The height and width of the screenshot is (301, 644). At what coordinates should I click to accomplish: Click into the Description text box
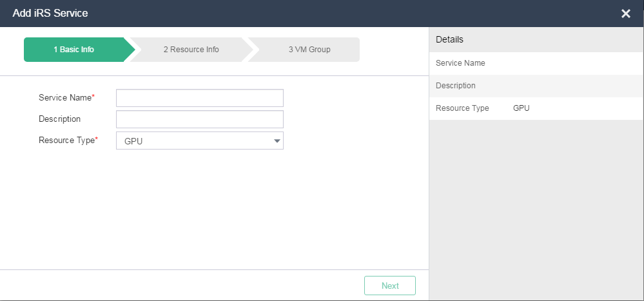[200, 119]
